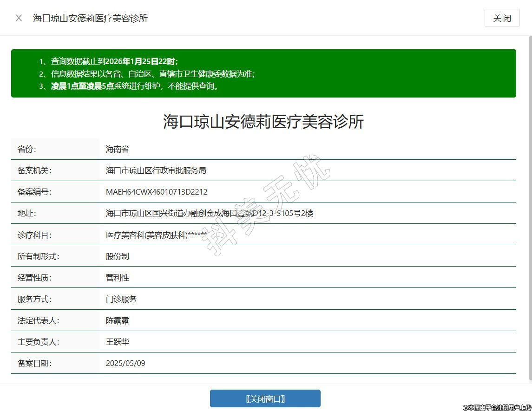Click the bold date 2026年1月25日22时 in notice
The width and height of the screenshot is (532, 411).
pos(140,61)
